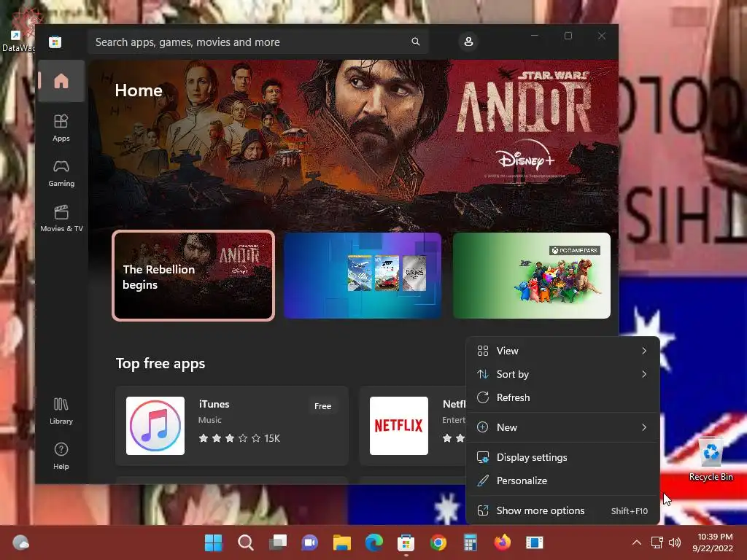Expand the View submenu chevron
Screen dimensions: 747x560
tap(644, 351)
